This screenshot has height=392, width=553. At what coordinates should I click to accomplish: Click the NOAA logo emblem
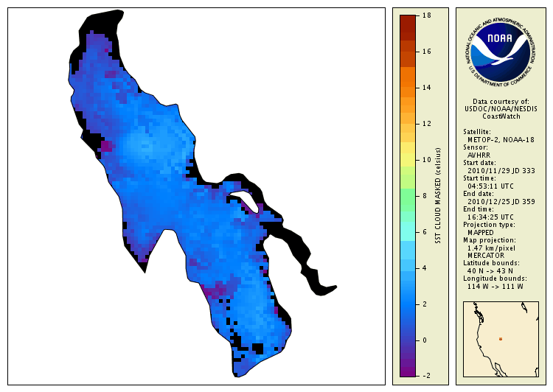[501, 52]
